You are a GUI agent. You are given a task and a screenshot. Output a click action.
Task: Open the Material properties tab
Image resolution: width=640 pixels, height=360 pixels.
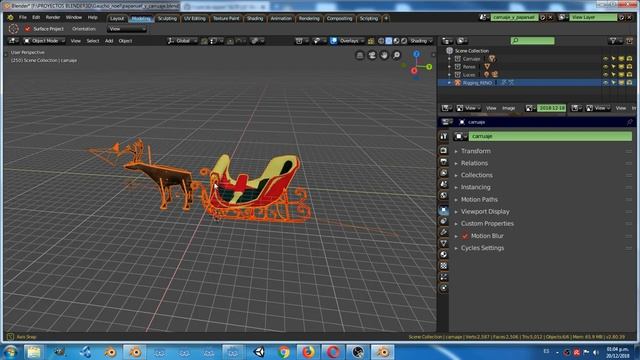click(444, 254)
